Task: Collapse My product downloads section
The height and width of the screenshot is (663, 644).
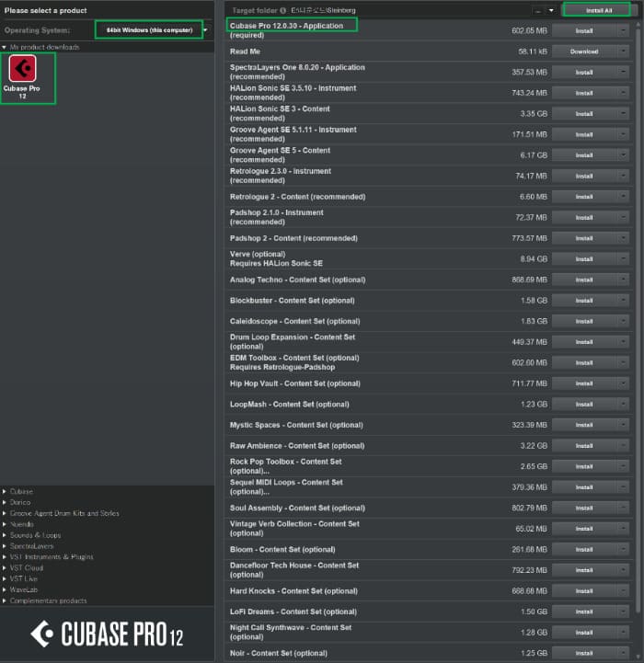Action: [x=5, y=47]
